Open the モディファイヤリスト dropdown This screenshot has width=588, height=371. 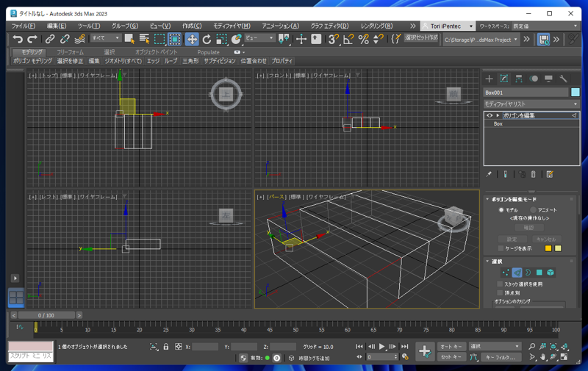(x=531, y=104)
